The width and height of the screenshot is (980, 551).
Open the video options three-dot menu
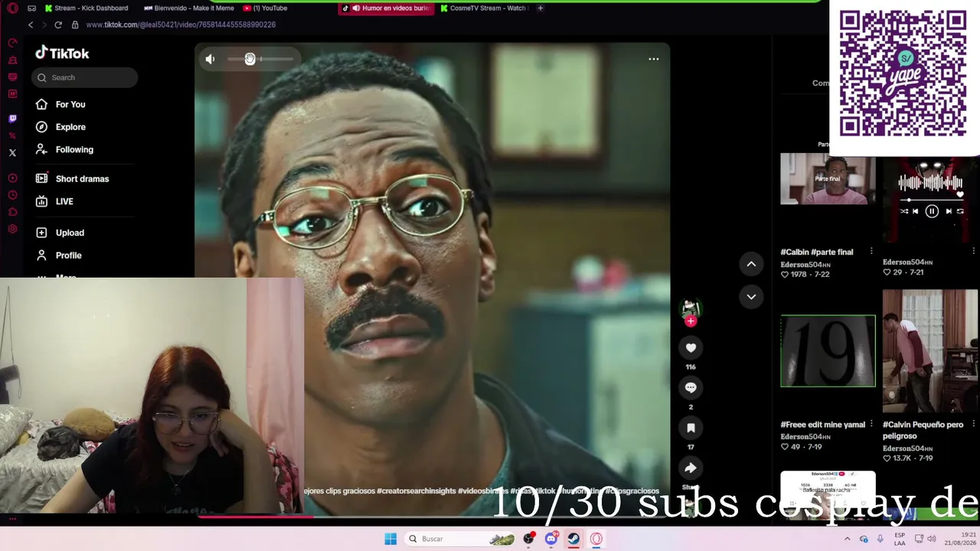click(x=654, y=59)
